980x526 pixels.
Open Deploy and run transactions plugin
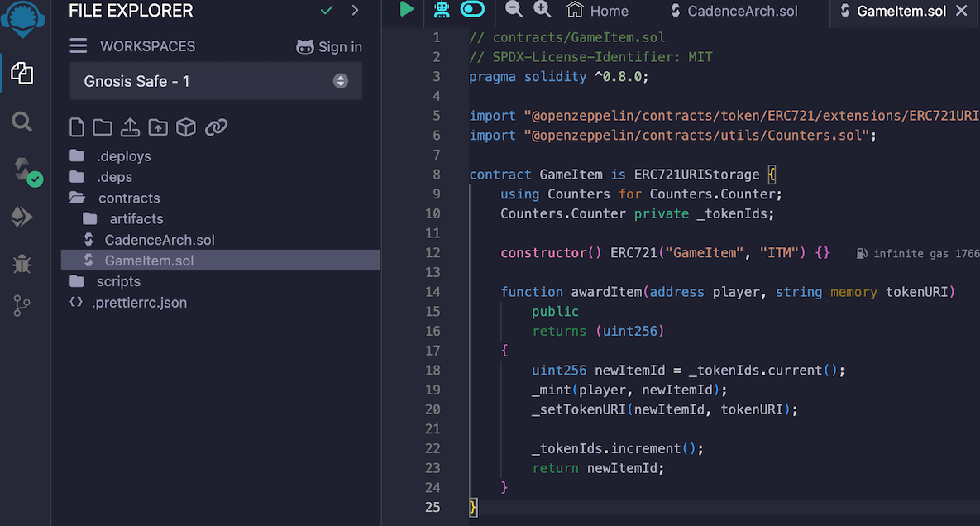pyautogui.click(x=22, y=217)
